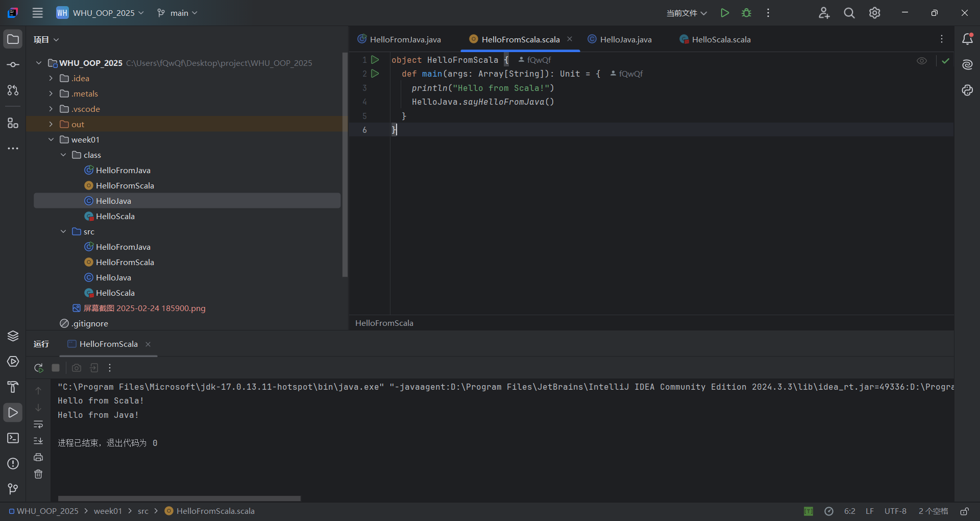
Task: Open the Pull Requests tool window
Action: [x=13, y=90]
